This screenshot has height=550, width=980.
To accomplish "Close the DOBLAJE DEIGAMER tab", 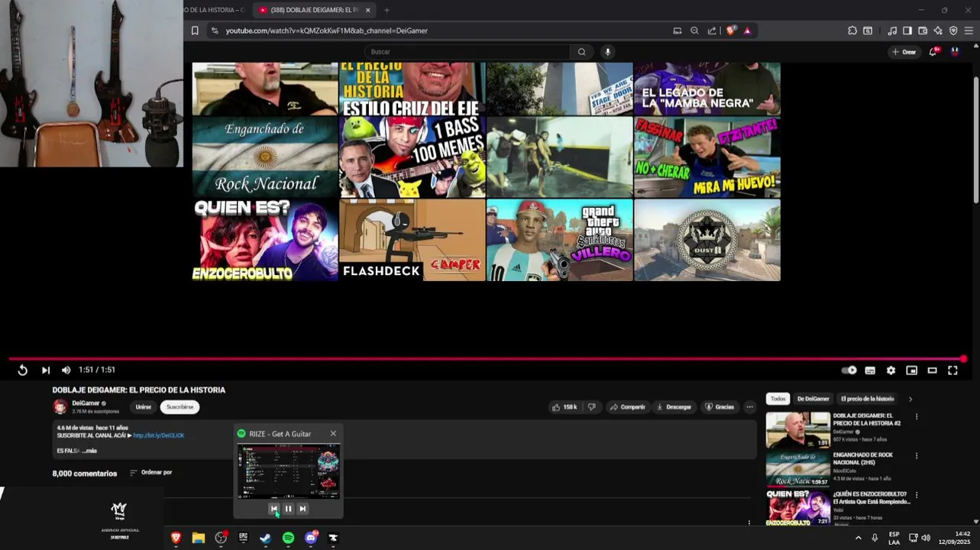I will click(x=367, y=10).
